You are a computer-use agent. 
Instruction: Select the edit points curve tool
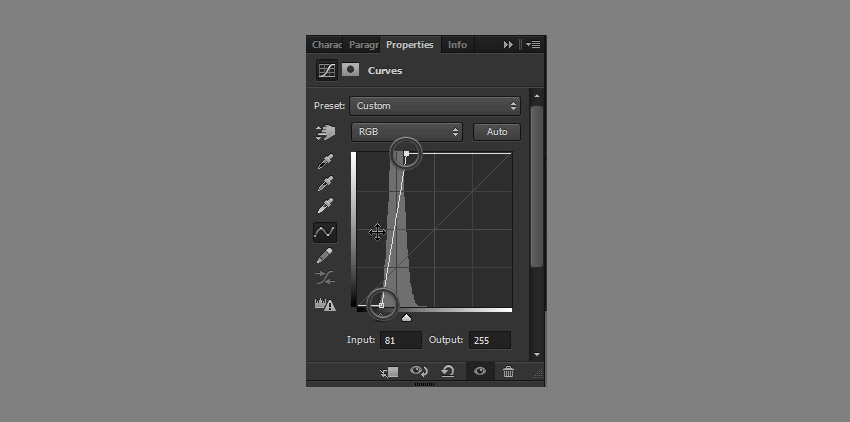coord(325,232)
